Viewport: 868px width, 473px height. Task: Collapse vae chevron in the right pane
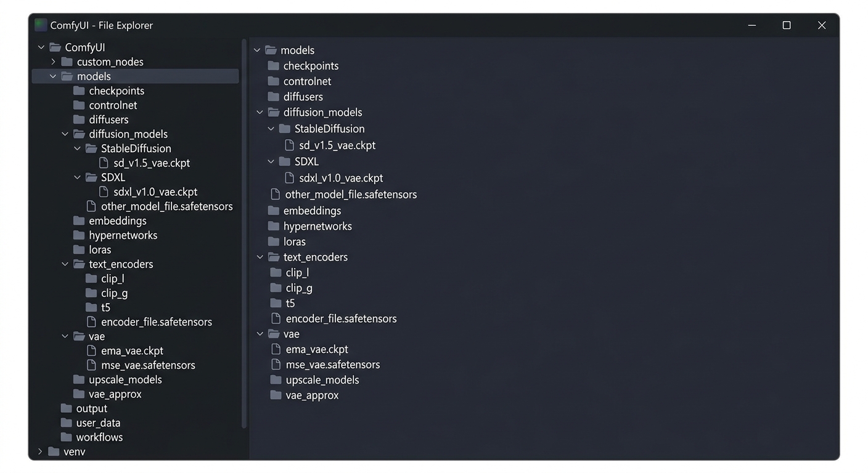tap(260, 334)
